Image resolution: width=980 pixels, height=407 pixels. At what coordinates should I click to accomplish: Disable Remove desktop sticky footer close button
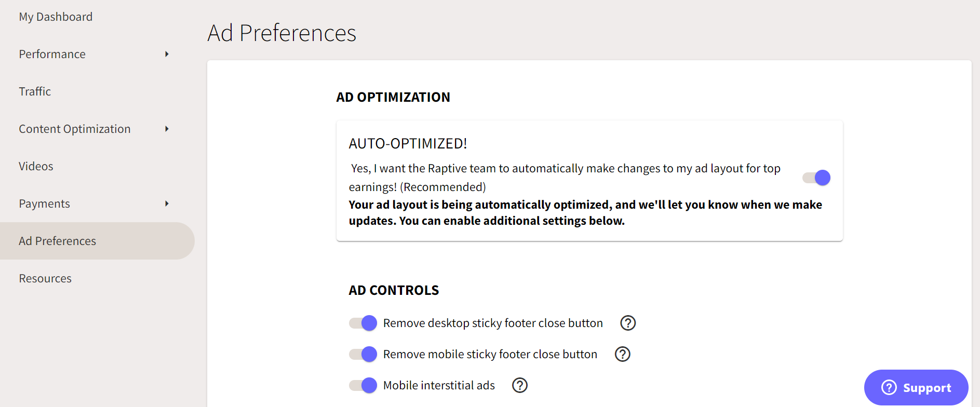coord(363,323)
